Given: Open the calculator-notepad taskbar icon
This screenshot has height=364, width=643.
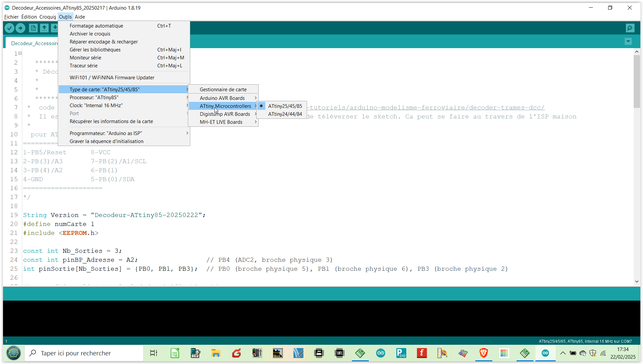Looking at the screenshot, I should 196,353.
